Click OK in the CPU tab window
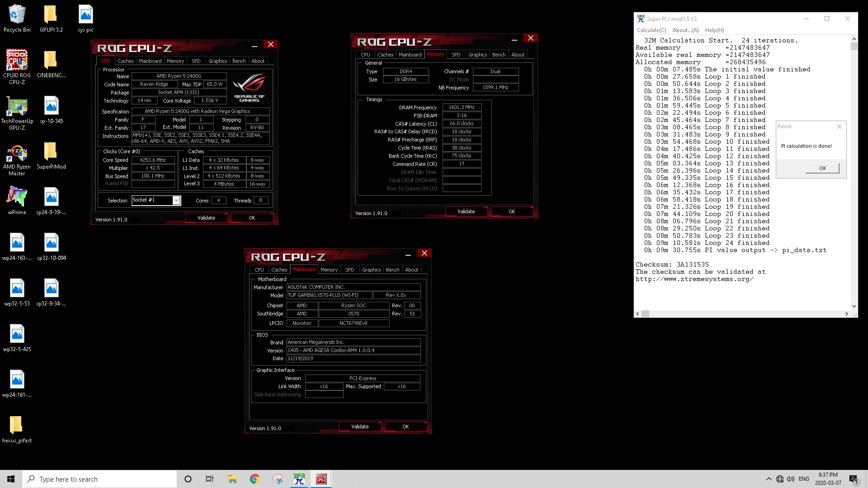Viewport: 868px width, 488px height. coord(252,218)
